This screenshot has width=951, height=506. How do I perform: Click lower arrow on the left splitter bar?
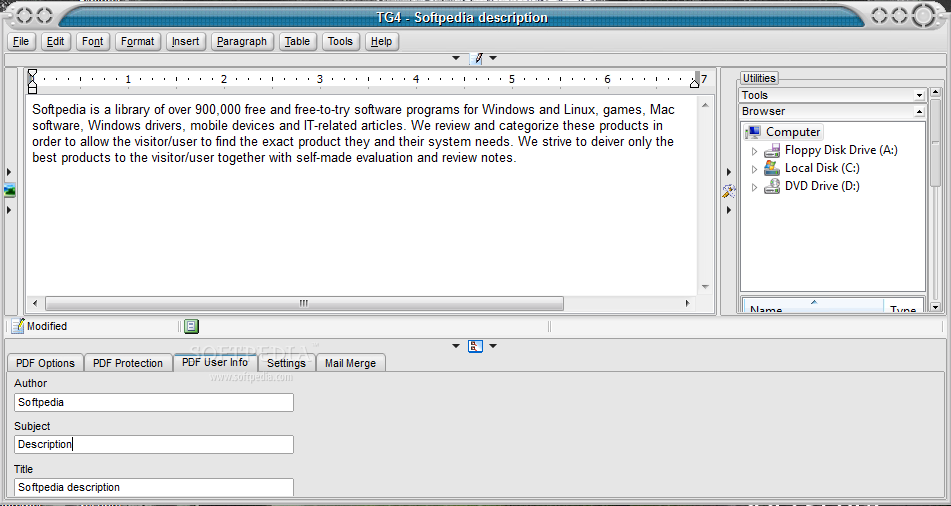[x=9, y=210]
